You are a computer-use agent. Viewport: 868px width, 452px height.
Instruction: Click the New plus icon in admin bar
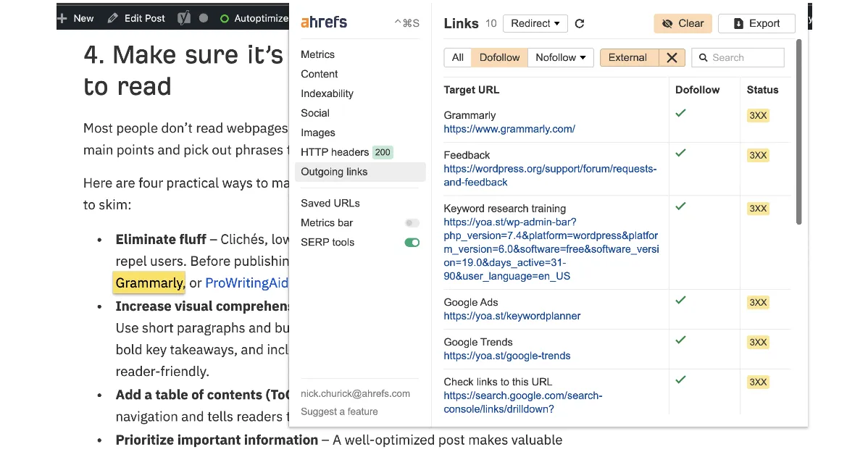pos(62,17)
